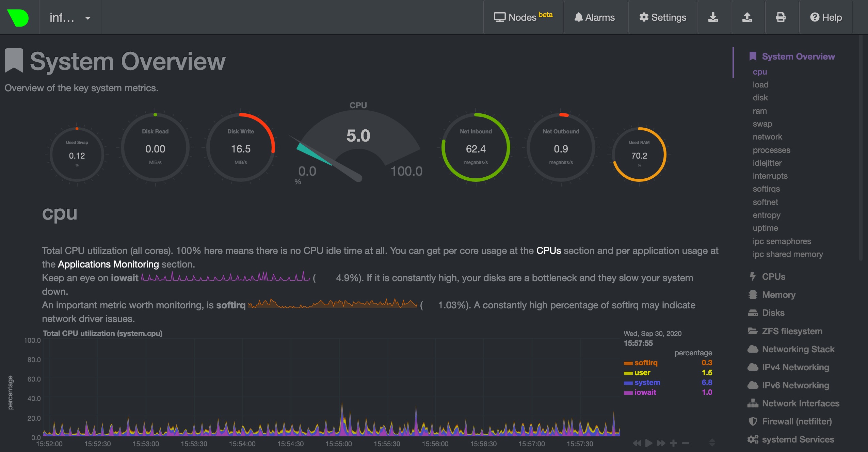Click the Netdata green logo

pos(18,18)
